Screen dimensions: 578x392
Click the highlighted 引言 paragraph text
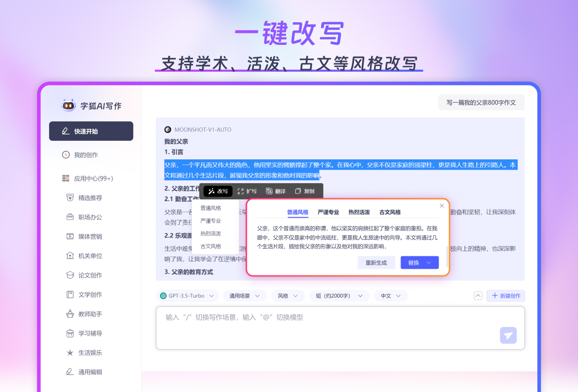(x=341, y=170)
